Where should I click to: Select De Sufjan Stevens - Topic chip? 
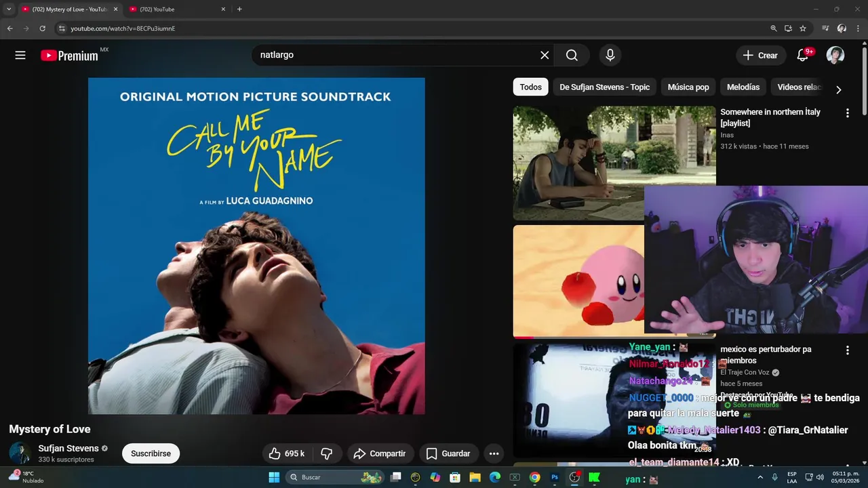click(x=604, y=87)
